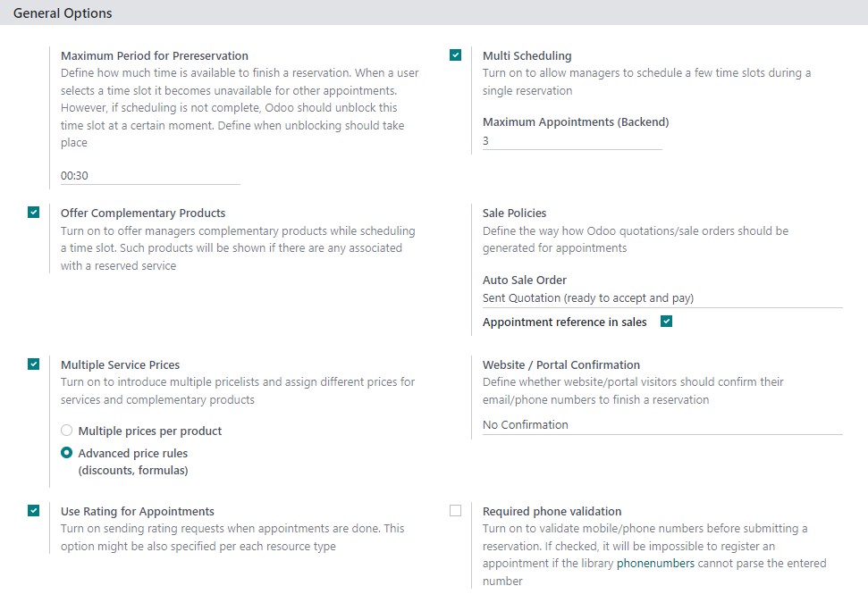
Task: Click the Use Rating for Appointments label
Action: 138,512
